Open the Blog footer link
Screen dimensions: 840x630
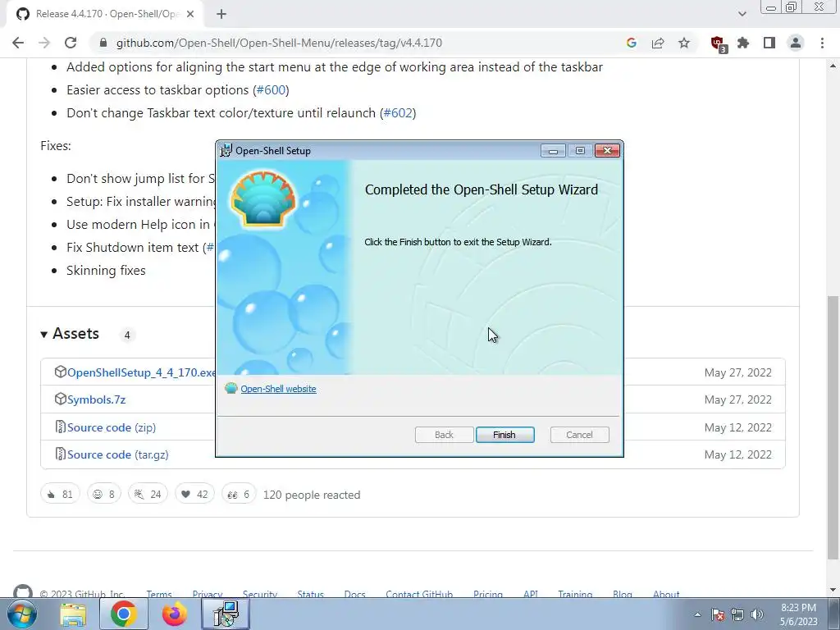click(x=623, y=594)
